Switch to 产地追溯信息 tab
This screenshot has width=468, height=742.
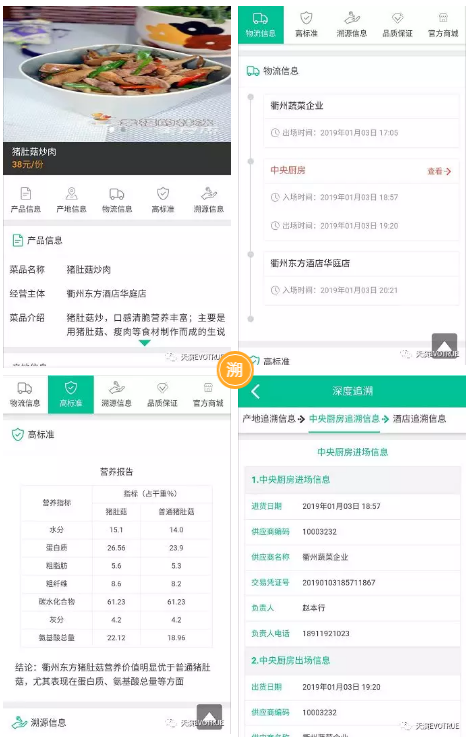(269, 419)
